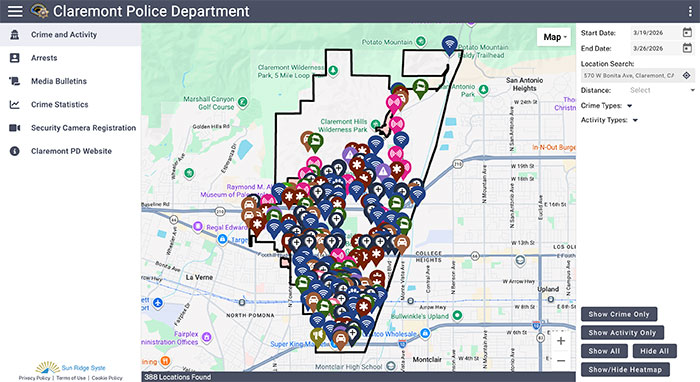Open the vertical three-dot options menu

point(690,11)
